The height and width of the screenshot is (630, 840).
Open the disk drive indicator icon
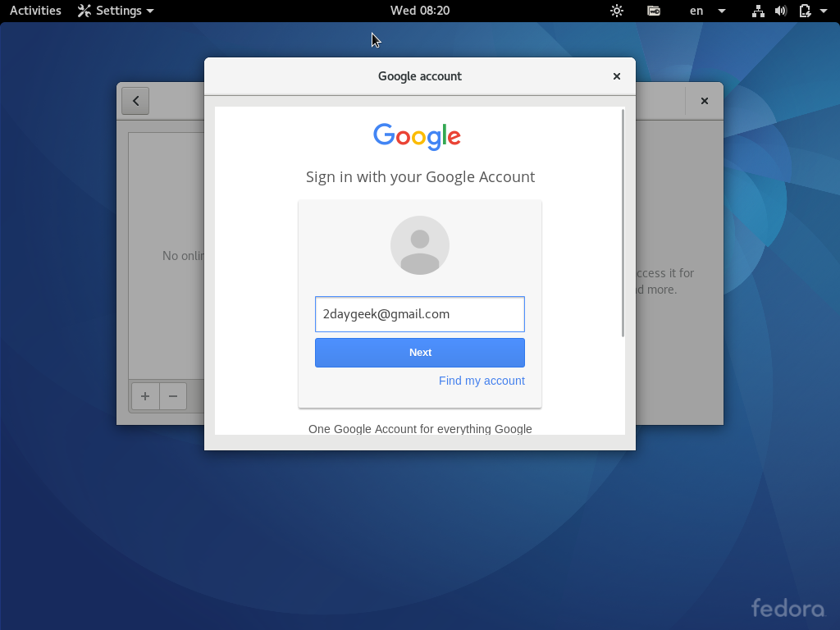(x=654, y=11)
